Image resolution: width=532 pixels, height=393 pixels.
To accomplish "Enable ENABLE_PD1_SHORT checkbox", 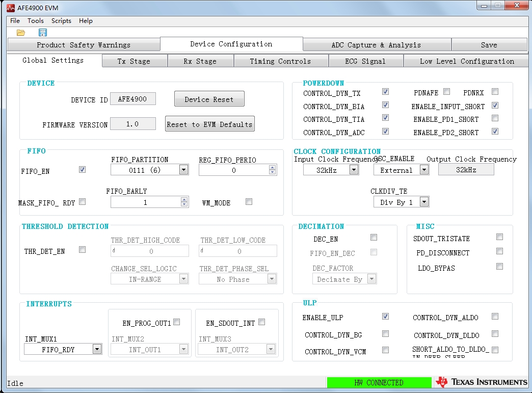I will [495, 118].
